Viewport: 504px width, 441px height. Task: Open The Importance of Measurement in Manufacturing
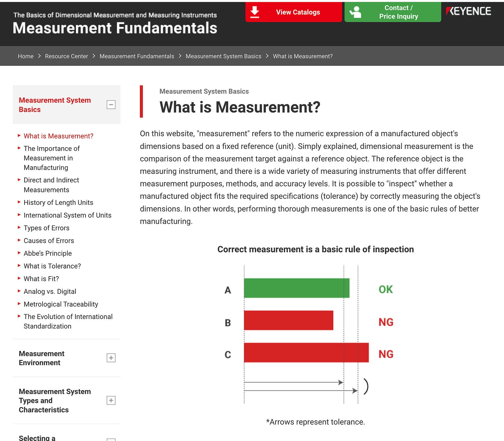coord(52,158)
